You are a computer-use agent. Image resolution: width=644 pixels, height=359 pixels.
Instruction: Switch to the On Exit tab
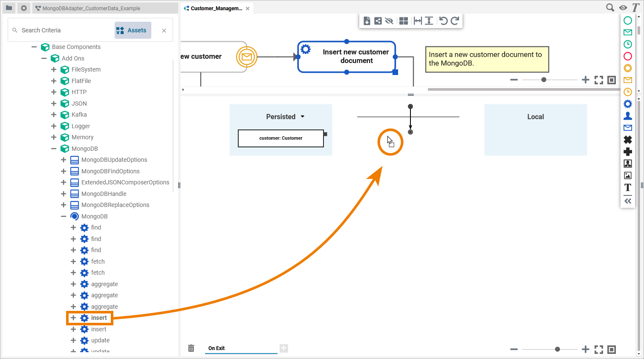pos(217,348)
